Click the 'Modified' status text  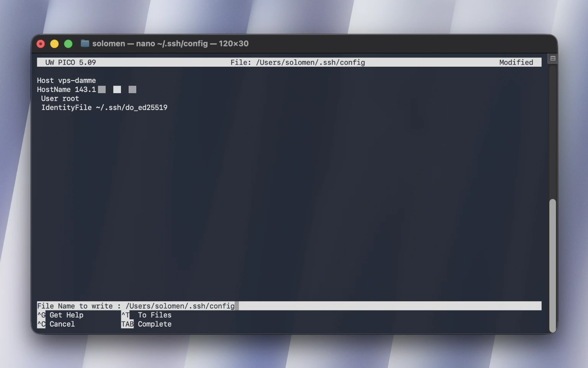[516, 62]
